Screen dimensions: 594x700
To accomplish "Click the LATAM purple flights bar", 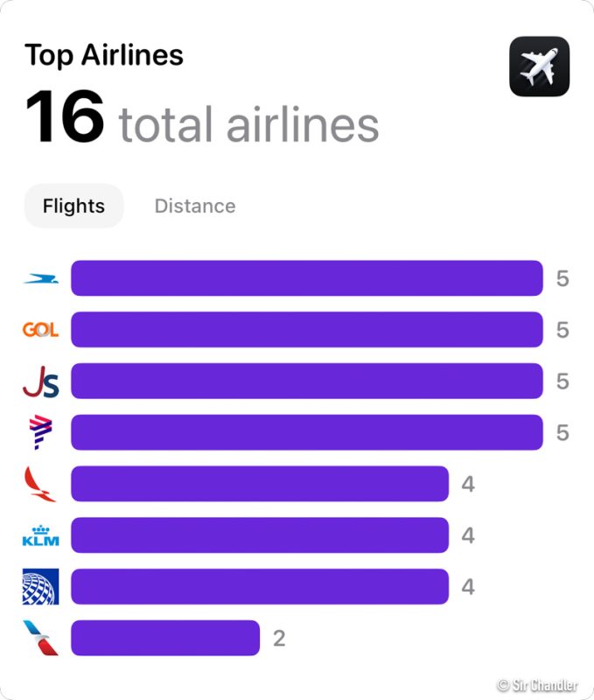I will [x=306, y=432].
